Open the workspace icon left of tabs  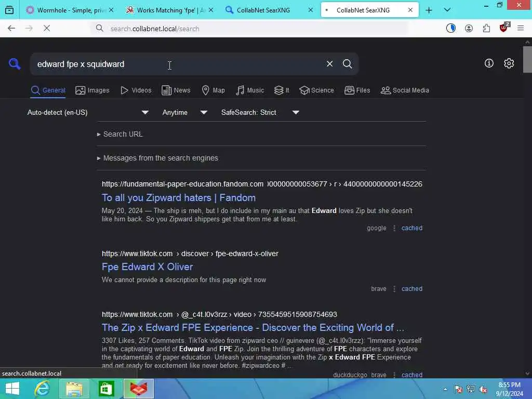tap(9, 10)
